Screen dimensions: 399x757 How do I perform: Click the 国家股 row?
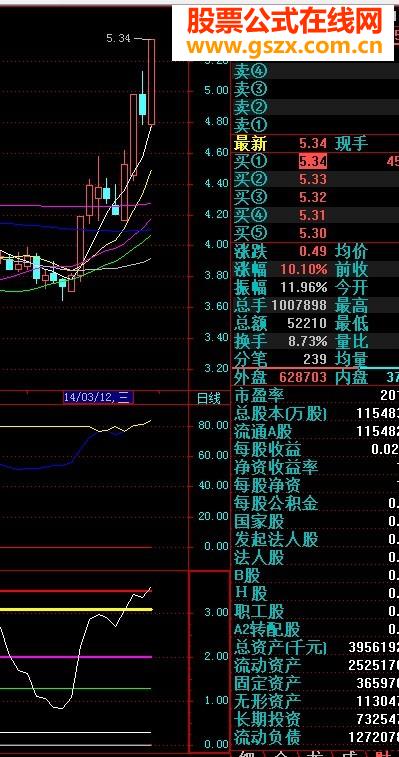(x=316, y=521)
